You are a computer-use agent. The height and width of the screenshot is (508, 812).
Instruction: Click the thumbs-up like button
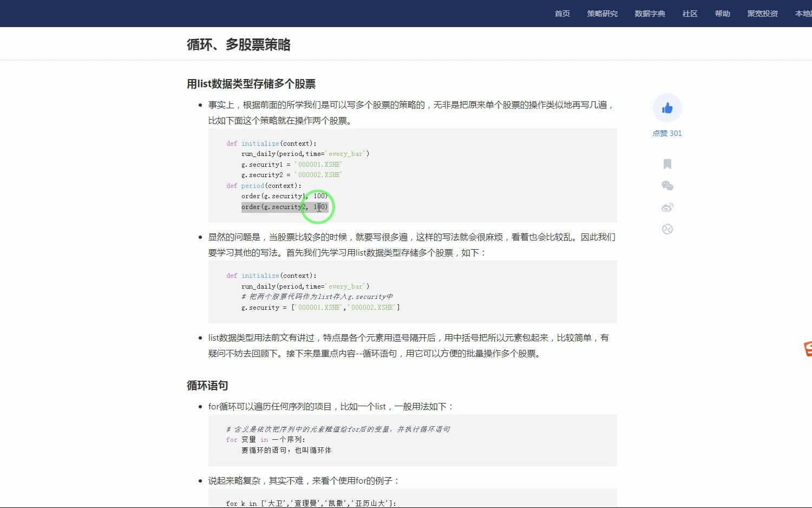click(667, 108)
